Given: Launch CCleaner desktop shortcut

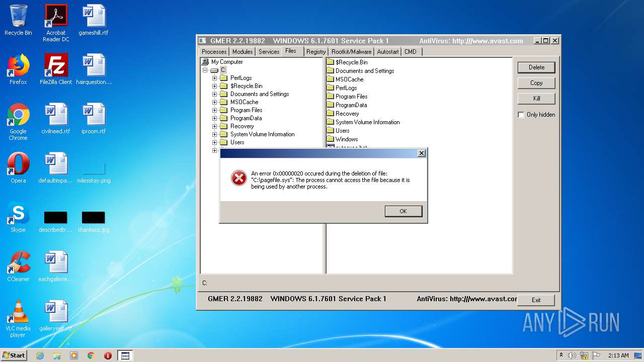Looking at the screenshot, I should 18,266.
